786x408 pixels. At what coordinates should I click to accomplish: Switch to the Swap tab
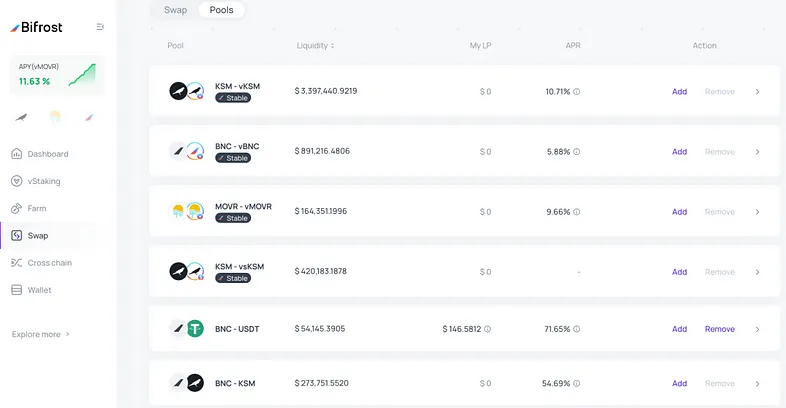[175, 10]
